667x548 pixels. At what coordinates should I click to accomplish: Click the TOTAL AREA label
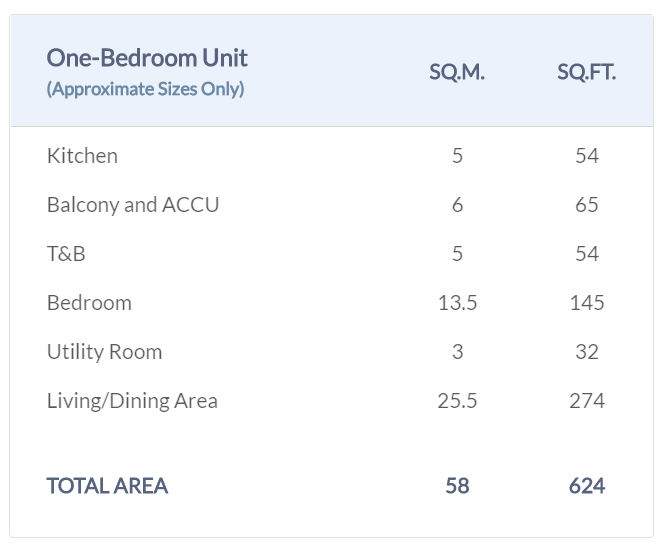(107, 486)
